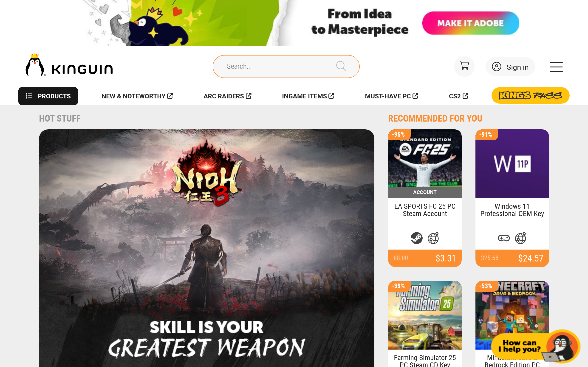Click the Steam platform icon on FC 25
This screenshot has height=367, width=588.
(416, 238)
